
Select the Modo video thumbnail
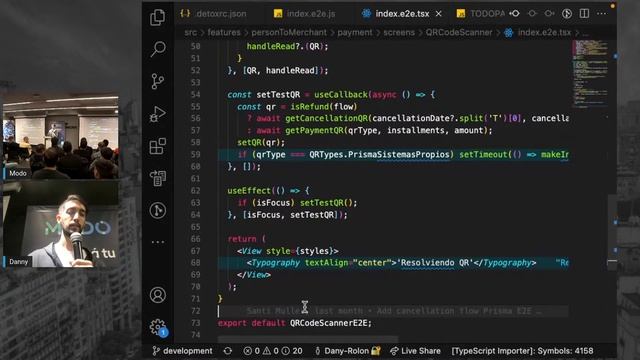pos(60,138)
